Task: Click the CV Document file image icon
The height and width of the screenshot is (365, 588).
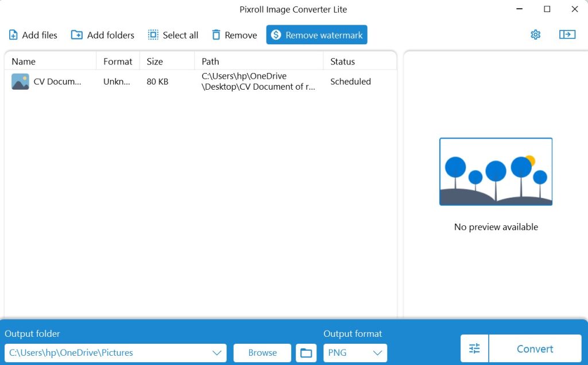Action: 20,82
